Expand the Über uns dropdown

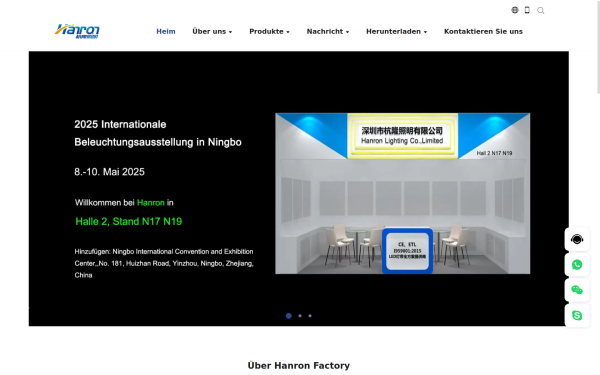(x=212, y=31)
